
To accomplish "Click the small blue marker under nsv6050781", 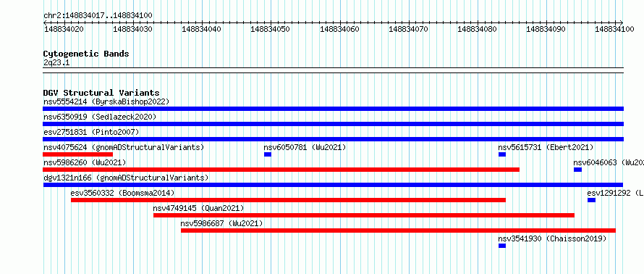I will [268, 154].
